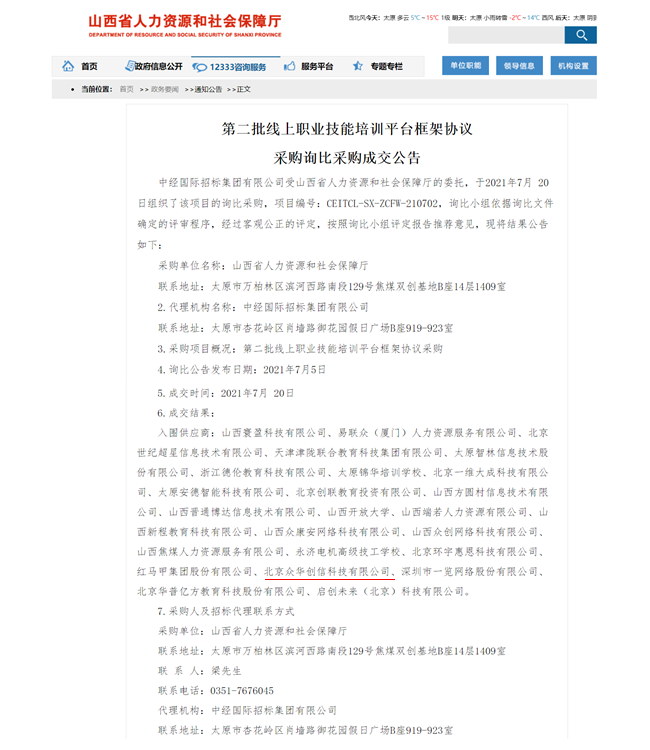The height and width of the screenshot is (750, 650).
Task: Select the 12333咨询服务 menu item
Action: coord(238,67)
